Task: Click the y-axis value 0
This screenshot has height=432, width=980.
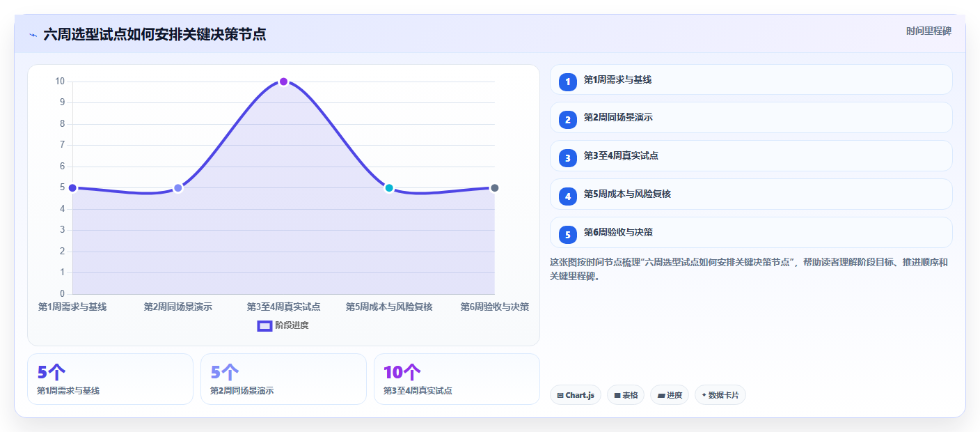Action: pyautogui.click(x=62, y=293)
